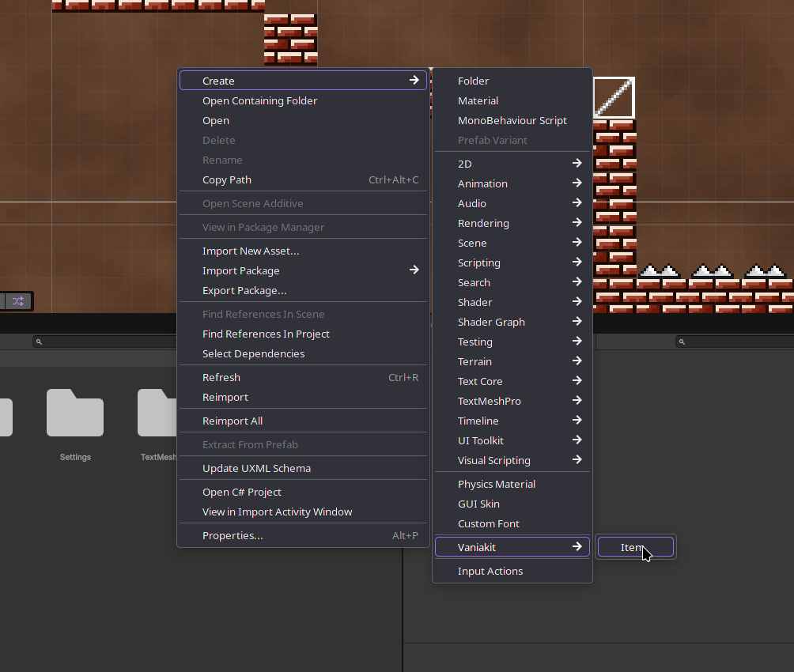794x672 pixels.
Task: Expand the Rendering submenu
Action: (x=512, y=223)
